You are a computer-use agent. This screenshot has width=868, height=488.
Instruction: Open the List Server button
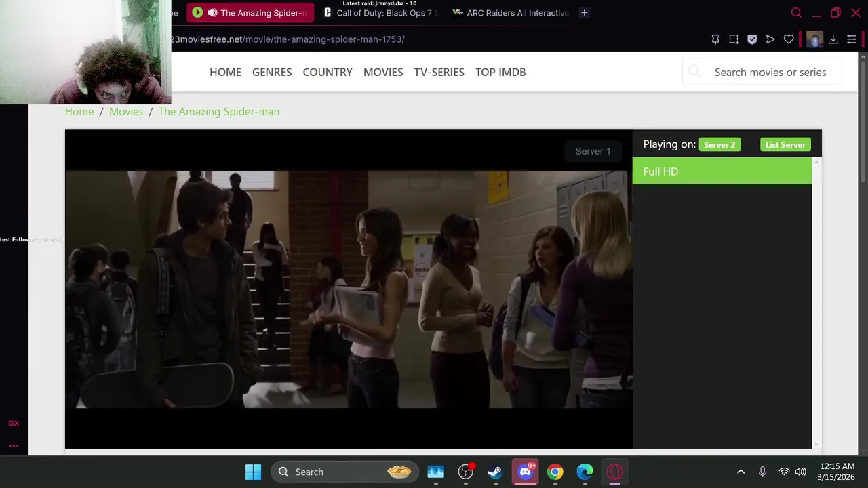pyautogui.click(x=785, y=144)
